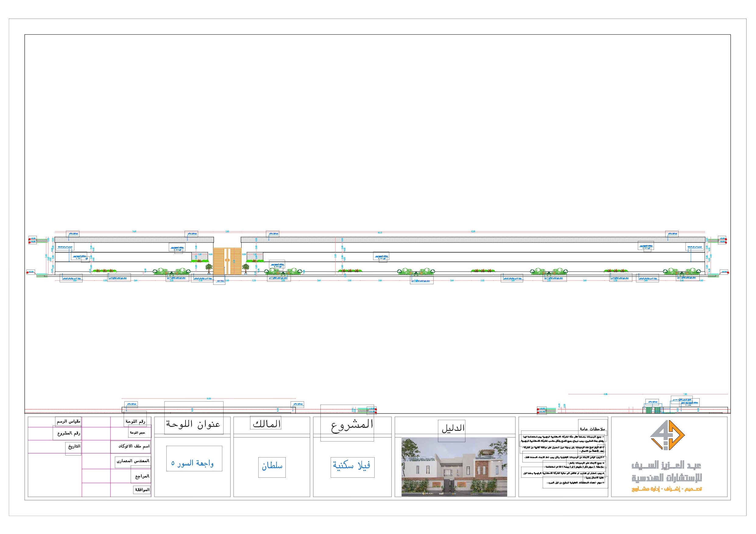The image size is (756, 534).
Task: Select the اسم ملف الاتوكاد filename cell
Action: coord(133,446)
